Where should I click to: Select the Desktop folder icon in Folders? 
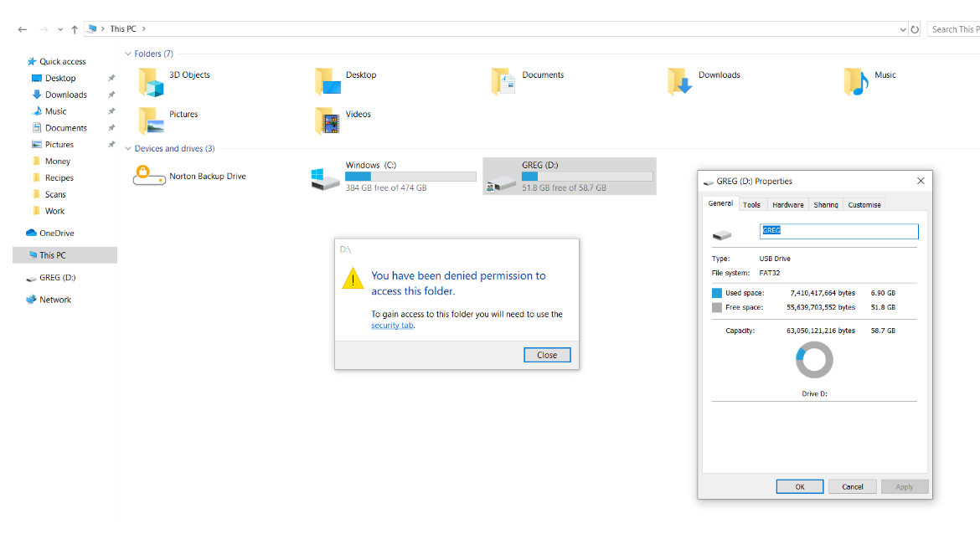tap(328, 82)
